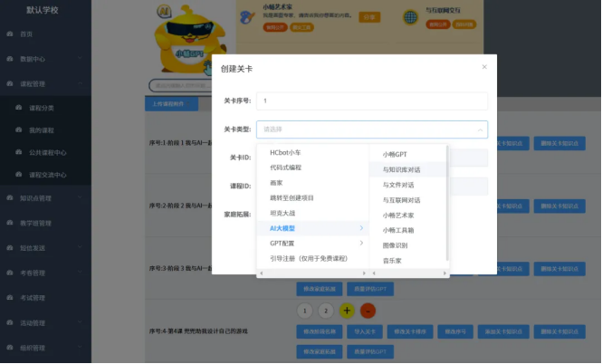This screenshot has width=602, height=364.
Task: Choose 坦克大战 option
Action: pyautogui.click(x=313, y=213)
